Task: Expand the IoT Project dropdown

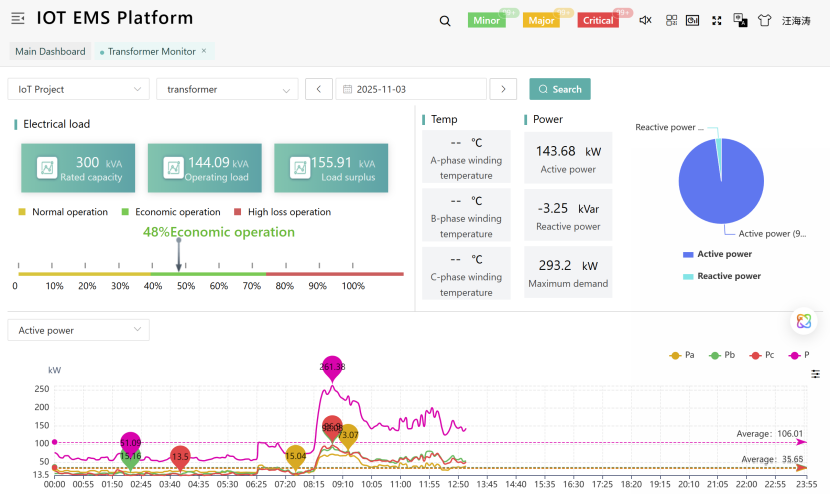Action: click(x=78, y=89)
